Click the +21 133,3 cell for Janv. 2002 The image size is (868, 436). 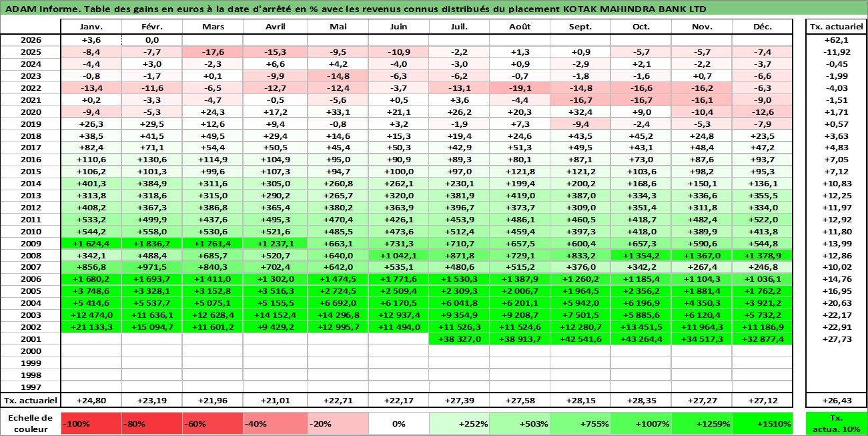(91, 327)
